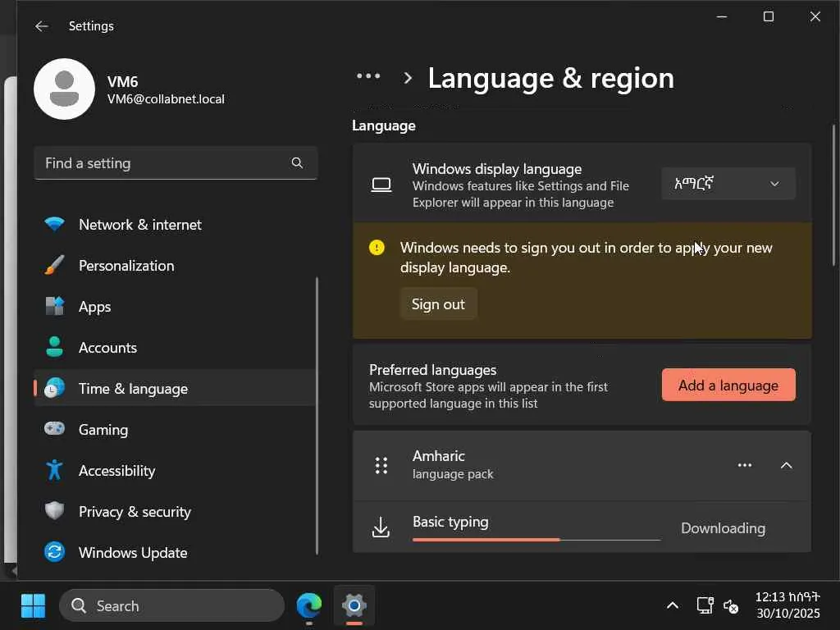This screenshot has width=840, height=630.
Task: Click the Language & region page title
Action: click(x=550, y=78)
